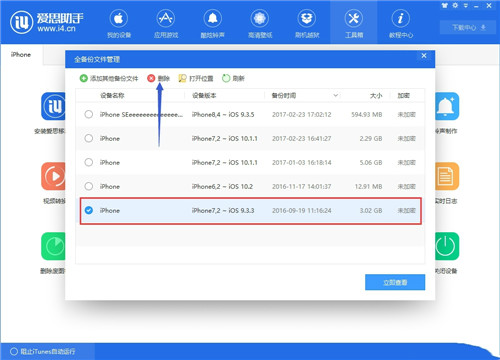This screenshot has width=500, height=360.
Task: Click the 2017-02-23 16:41:27 backup time
Action: (302, 139)
